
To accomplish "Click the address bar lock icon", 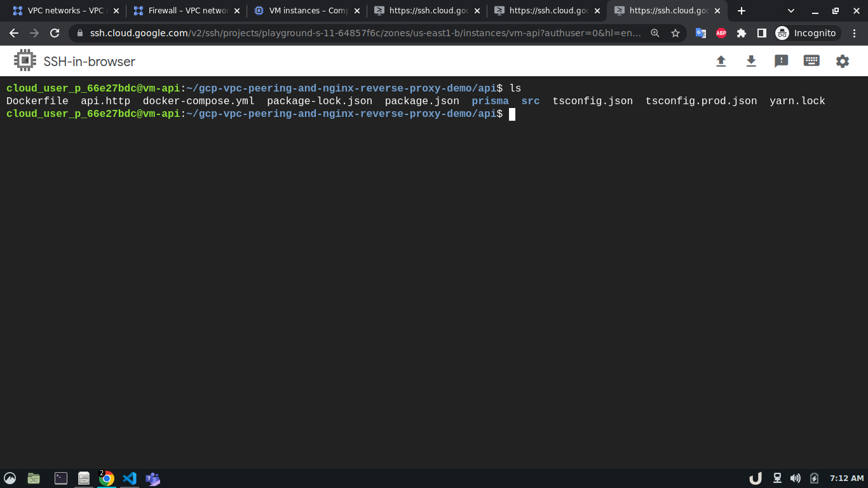I will (80, 33).
